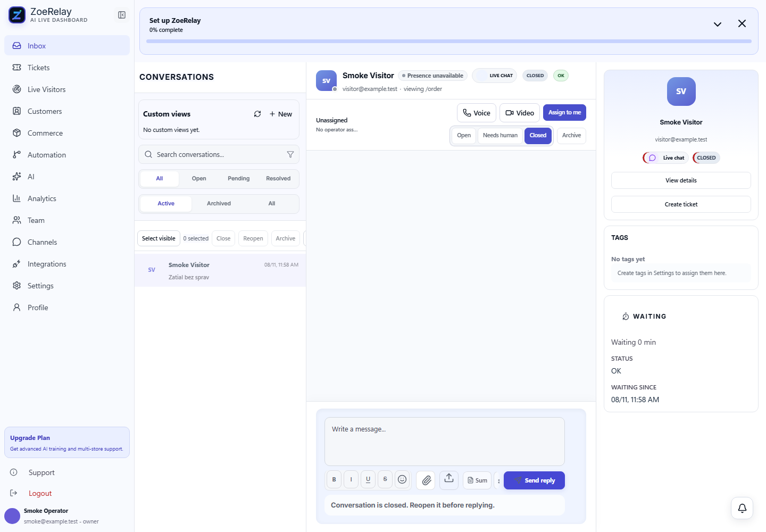The image size is (766, 532).
Task: Click Select visible
Action: click(159, 238)
